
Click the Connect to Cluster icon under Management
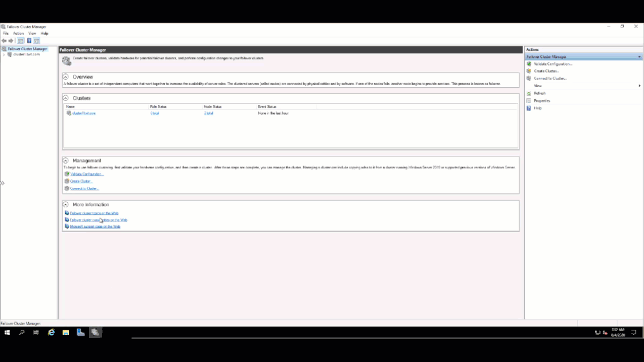pos(66,188)
